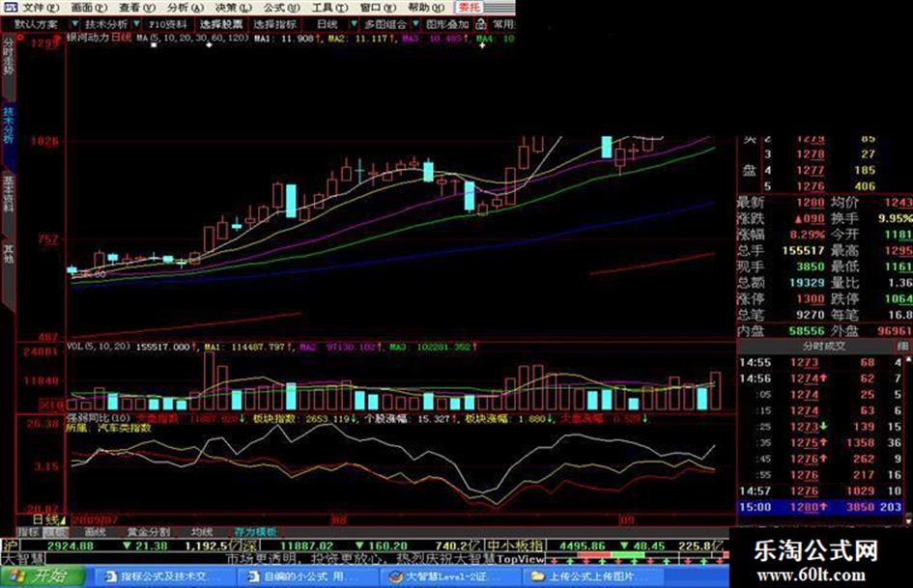Expand the 日线 period dropdown arrow
The image size is (913, 588).
point(354,24)
